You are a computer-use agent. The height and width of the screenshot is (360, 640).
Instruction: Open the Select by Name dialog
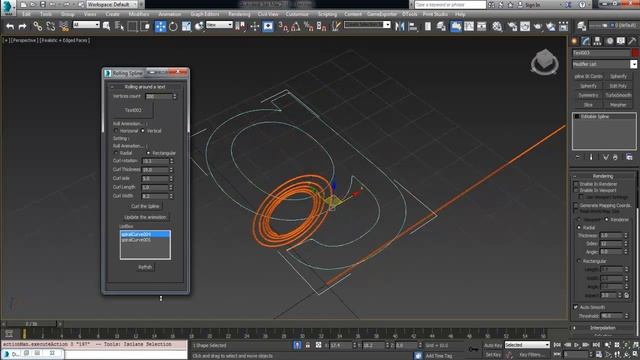click(x=119, y=27)
